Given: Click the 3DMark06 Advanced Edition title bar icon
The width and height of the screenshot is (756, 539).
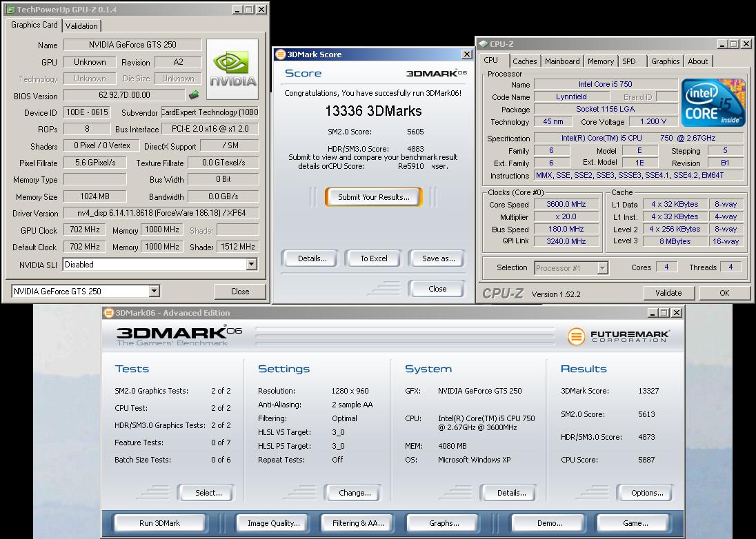Looking at the screenshot, I should tap(109, 313).
